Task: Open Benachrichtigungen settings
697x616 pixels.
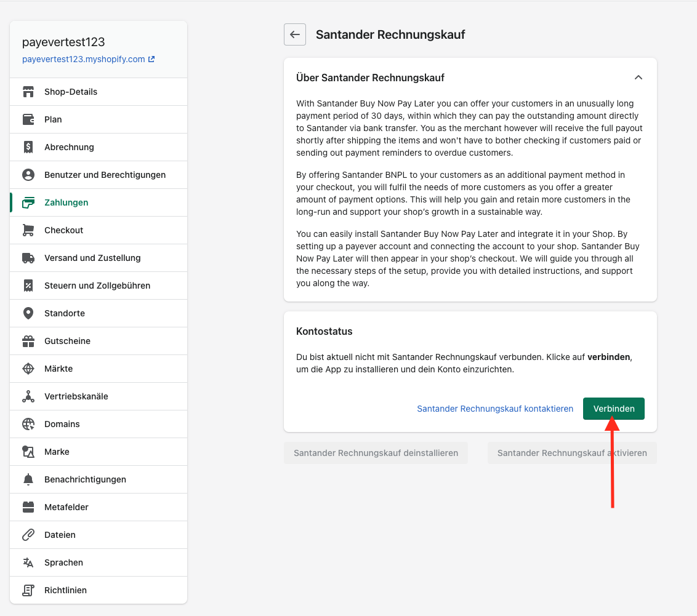Action: click(x=99, y=479)
